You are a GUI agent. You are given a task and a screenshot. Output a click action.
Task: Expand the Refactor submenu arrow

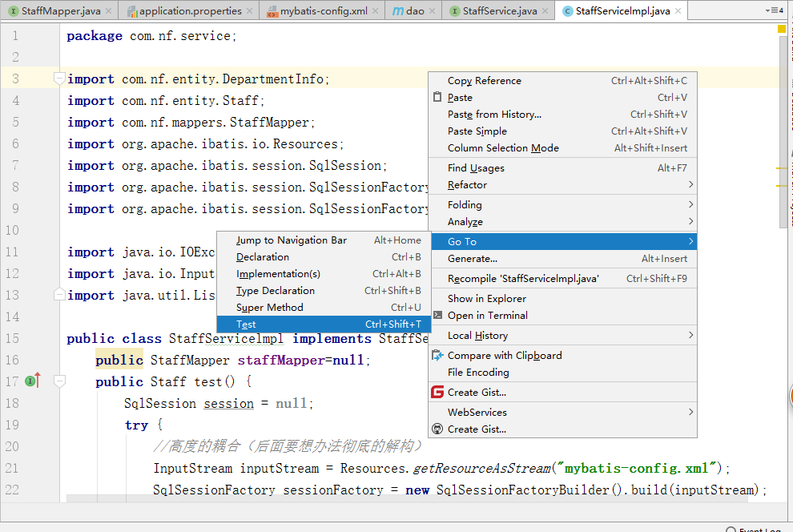click(690, 184)
